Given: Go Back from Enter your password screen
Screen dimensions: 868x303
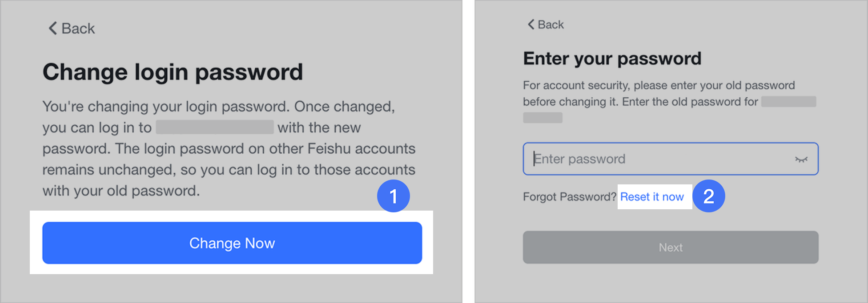Looking at the screenshot, I should 546,24.
